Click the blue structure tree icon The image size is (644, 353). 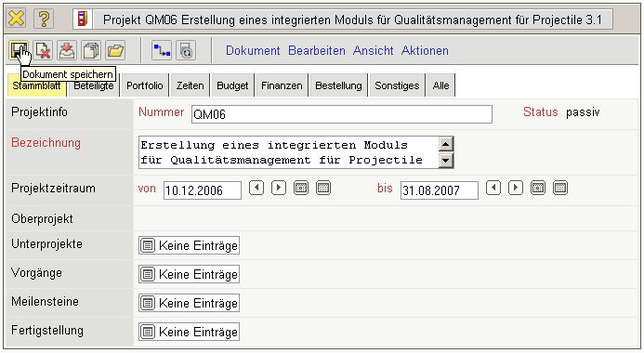pyautogui.click(x=162, y=51)
